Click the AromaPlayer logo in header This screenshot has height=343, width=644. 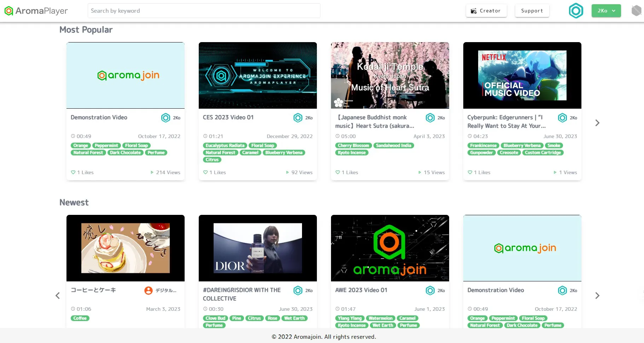tap(36, 11)
